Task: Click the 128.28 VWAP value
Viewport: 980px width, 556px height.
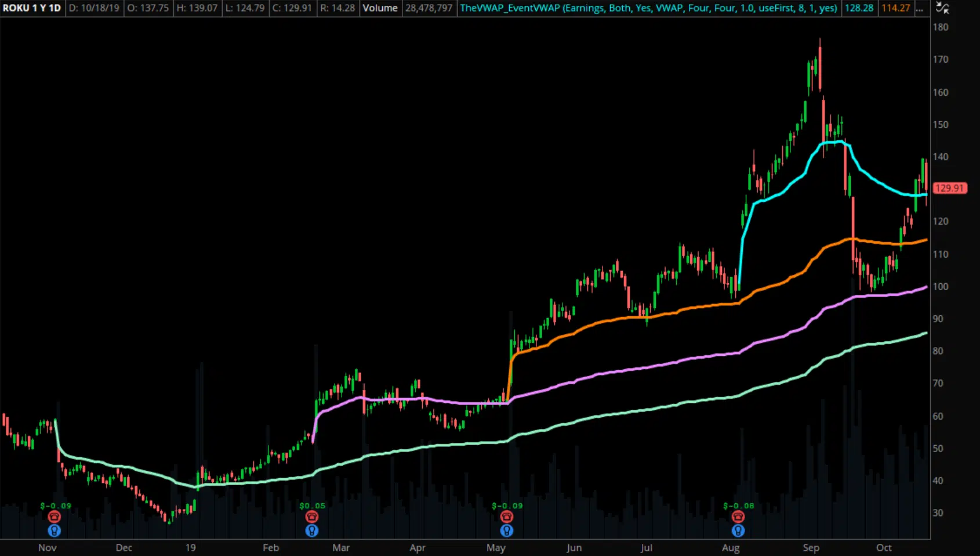Action: [x=859, y=8]
